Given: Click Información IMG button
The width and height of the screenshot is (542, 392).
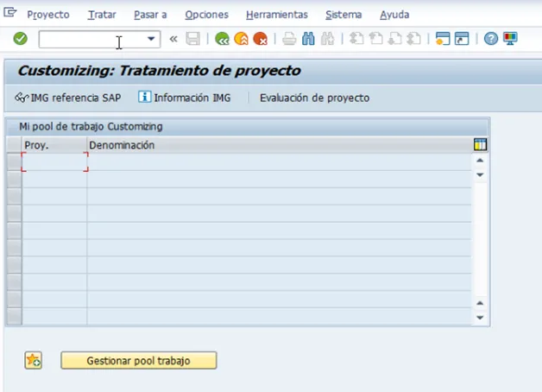Looking at the screenshot, I should (x=184, y=98).
